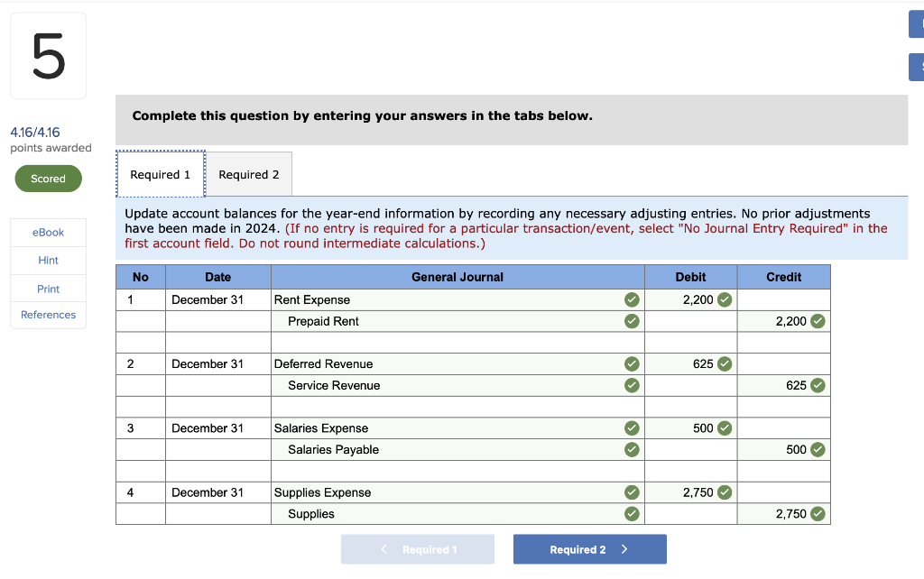The width and height of the screenshot is (924, 579).
Task: Click the green check beside Service Revenue credit 625
Action: coord(818,385)
